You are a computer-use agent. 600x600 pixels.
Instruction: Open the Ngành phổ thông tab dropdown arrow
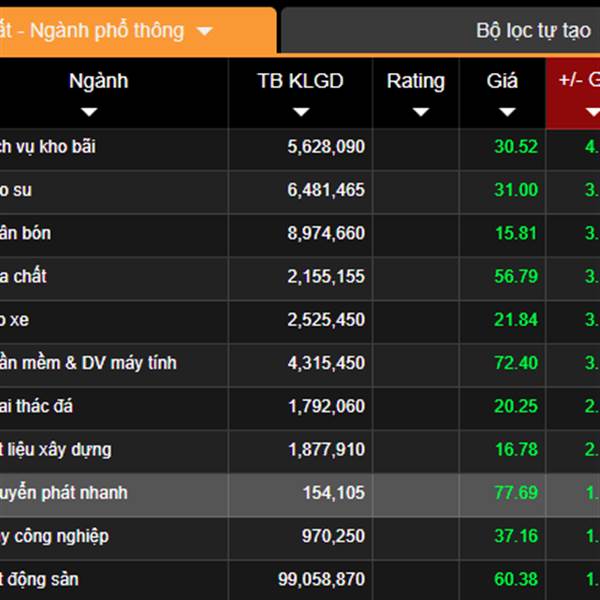pyautogui.click(x=205, y=31)
